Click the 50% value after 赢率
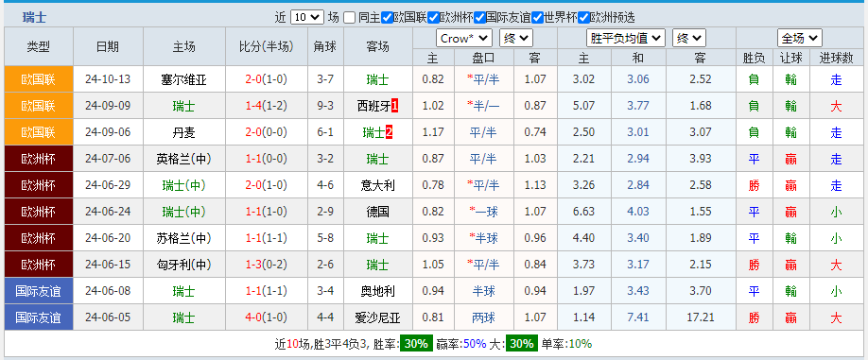Image resolution: width=868 pixels, height=360 pixels. (474, 344)
